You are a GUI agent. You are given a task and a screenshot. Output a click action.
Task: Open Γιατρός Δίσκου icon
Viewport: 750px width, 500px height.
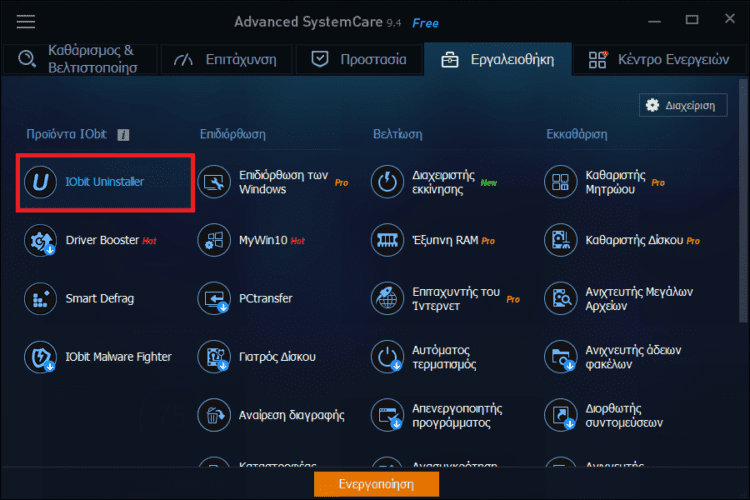(x=214, y=357)
